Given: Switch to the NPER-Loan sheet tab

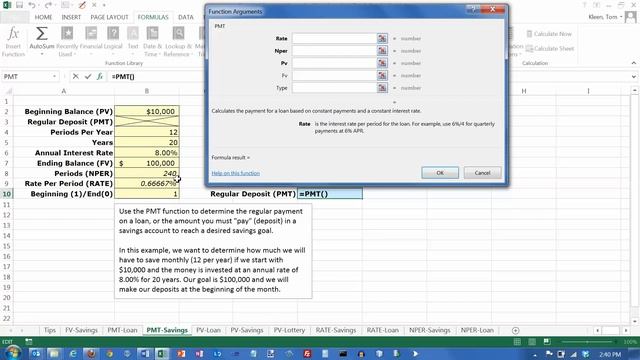Looking at the screenshot, I should (x=477, y=330).
